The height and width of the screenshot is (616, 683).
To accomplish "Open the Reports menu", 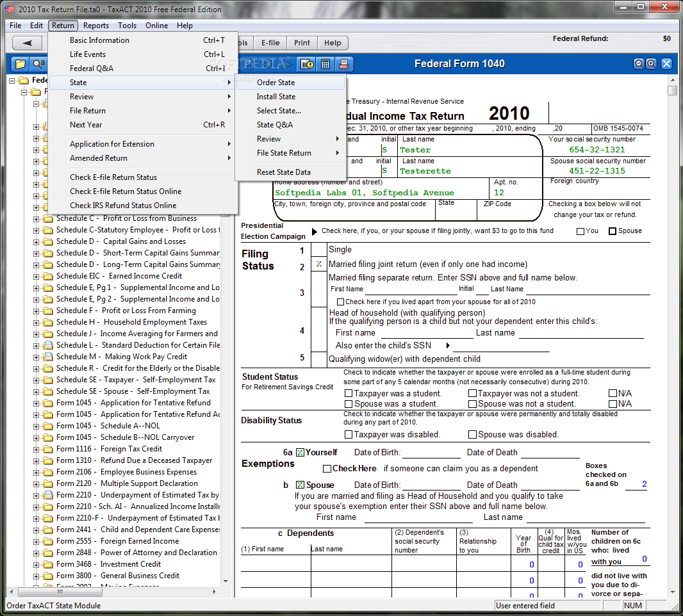I will tap(96, 26).
